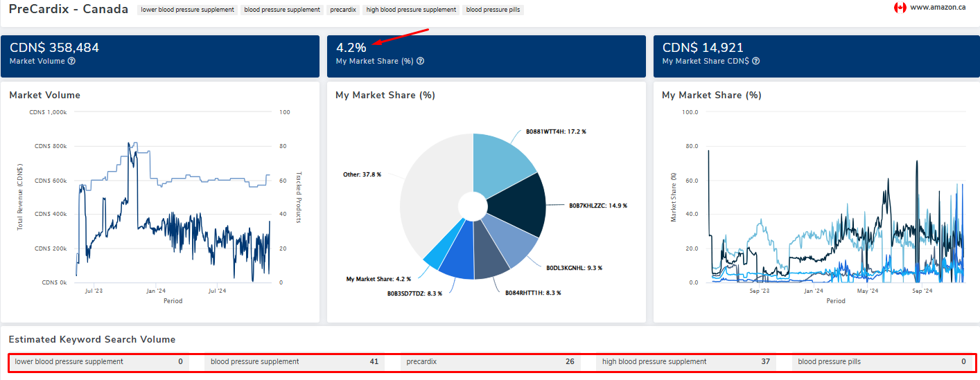Click the 'B0DL3KGNHL: 9.3 %' pie label
The height and width of the screenshot is (380, 980).
coord(574,267)
